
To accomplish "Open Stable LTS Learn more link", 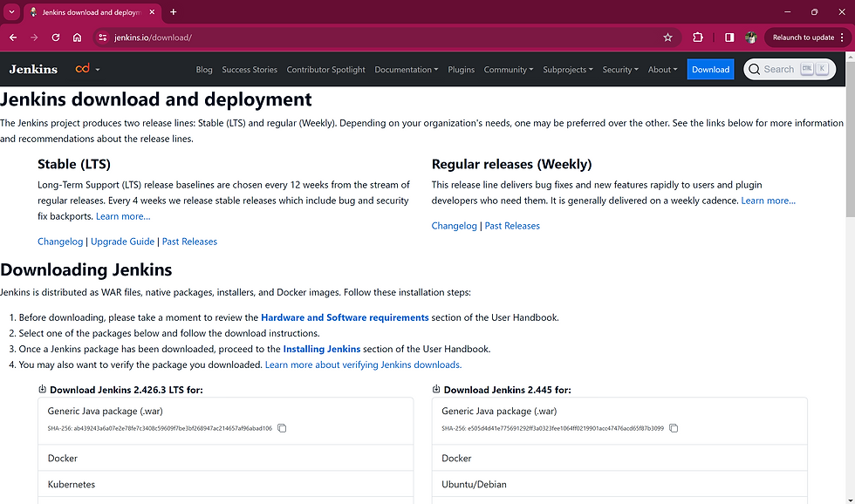I will (x=123, y=216).
